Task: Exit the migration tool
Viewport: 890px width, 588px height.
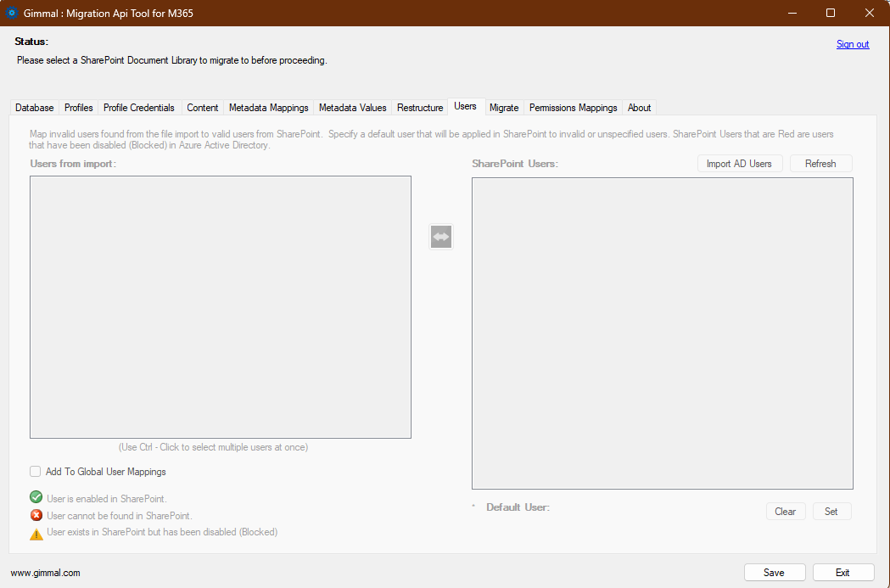Action: tap(842, 572)
